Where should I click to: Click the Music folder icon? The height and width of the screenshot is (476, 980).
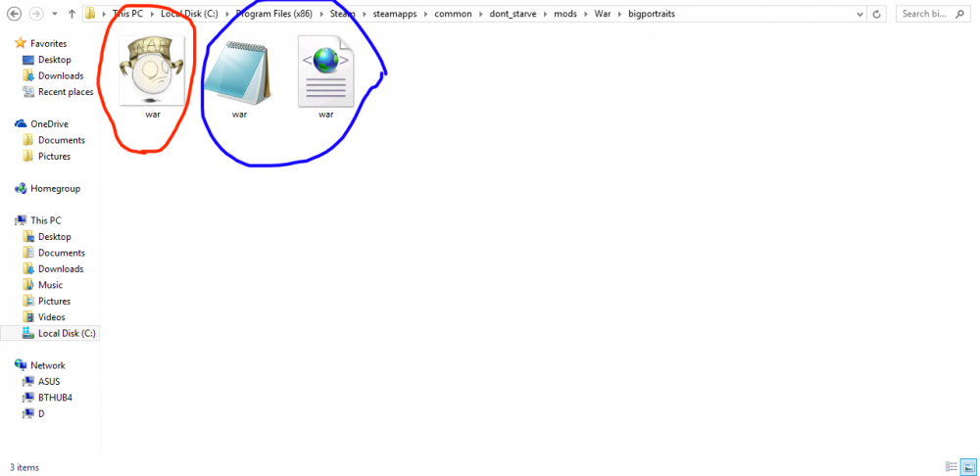27,284
